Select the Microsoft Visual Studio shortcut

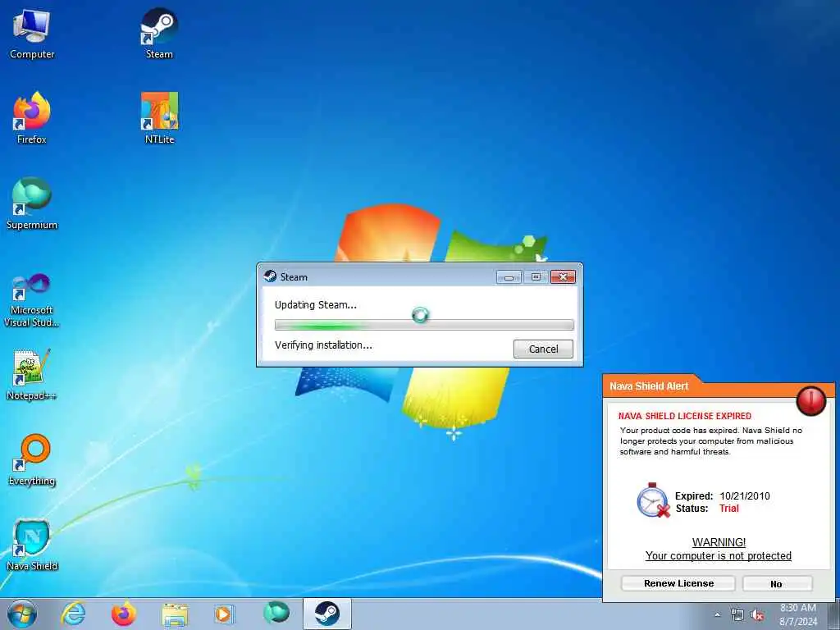tap(32, 300)
